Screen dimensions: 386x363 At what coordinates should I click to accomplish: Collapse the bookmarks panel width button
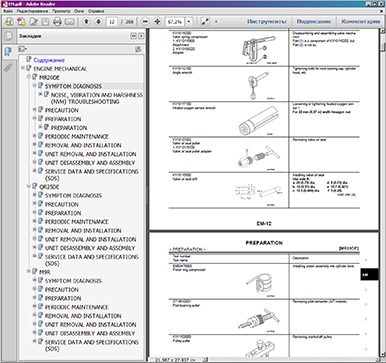pos(134,36)
